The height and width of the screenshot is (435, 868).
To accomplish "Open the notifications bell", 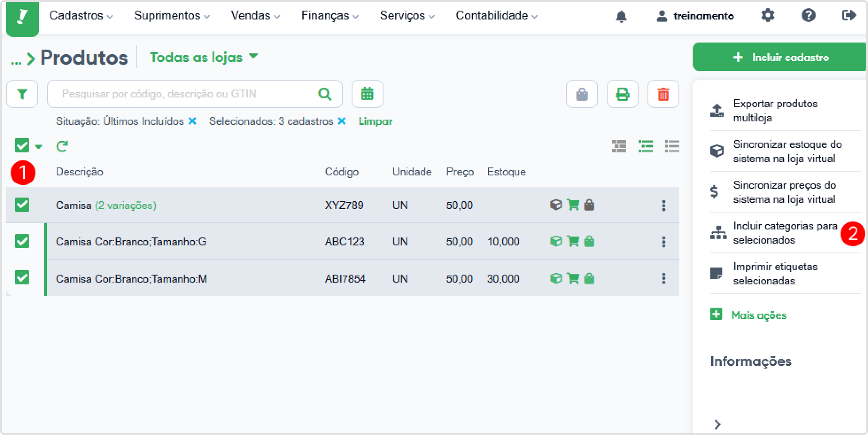I will 621,16.
